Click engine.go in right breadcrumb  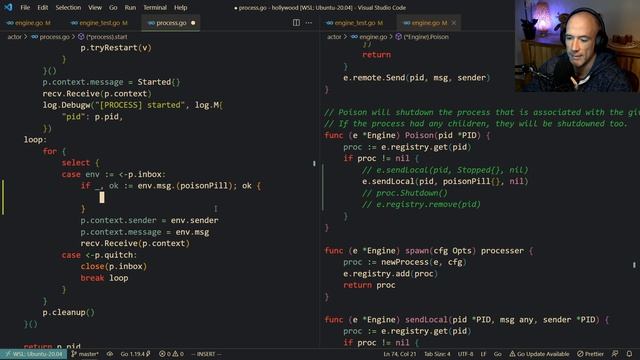[373, 37]
